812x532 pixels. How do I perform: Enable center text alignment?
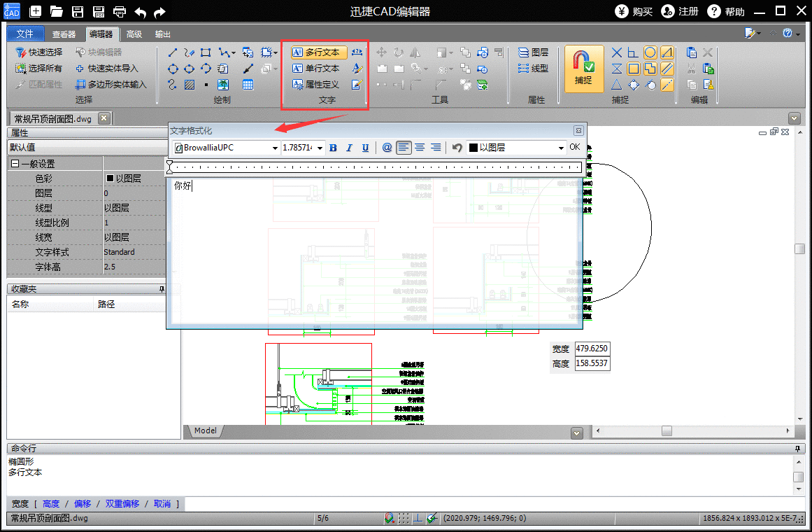(x=420, y=148)
